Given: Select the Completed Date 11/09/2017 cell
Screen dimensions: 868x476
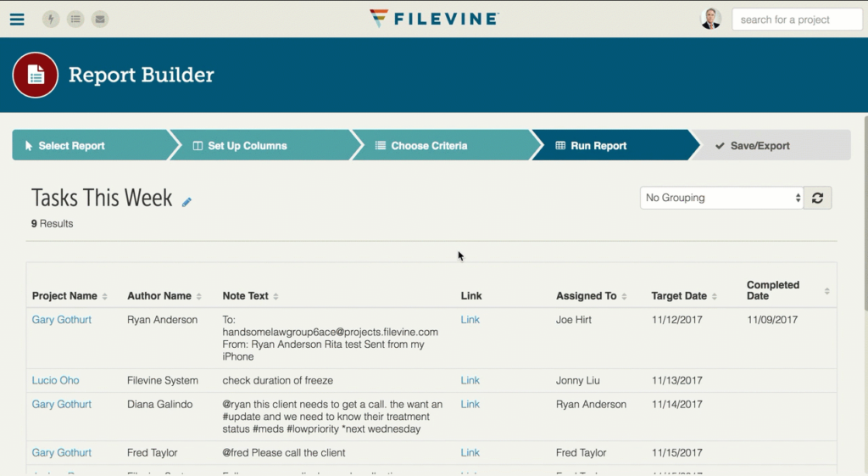Looking at the screenshot, I should point(772,320).
